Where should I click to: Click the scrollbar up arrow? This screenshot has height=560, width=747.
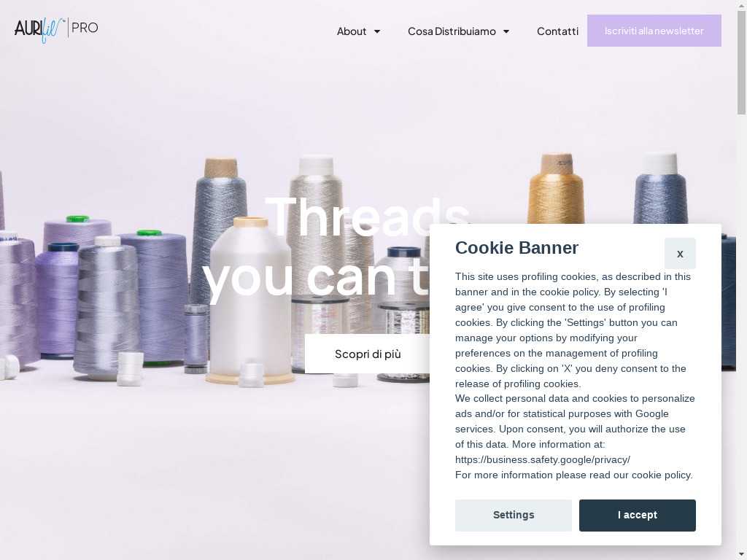741,4
